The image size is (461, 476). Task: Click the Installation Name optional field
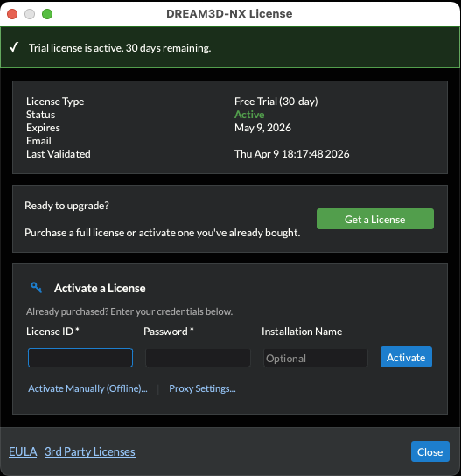tap(316, 358)
